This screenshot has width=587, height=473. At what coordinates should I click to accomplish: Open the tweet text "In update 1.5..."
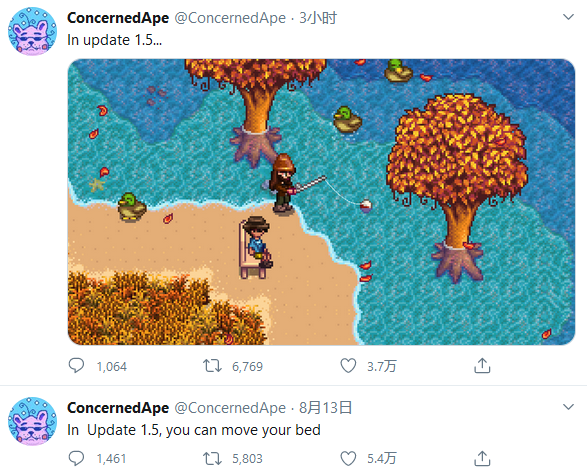coord(115,40)
